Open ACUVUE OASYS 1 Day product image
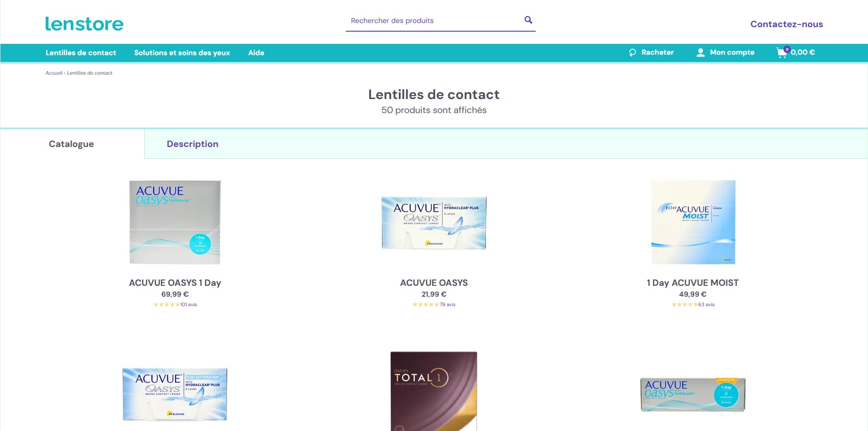Image resolution: width=868 pixels, height=431 pixels. [x=175, y=222]
